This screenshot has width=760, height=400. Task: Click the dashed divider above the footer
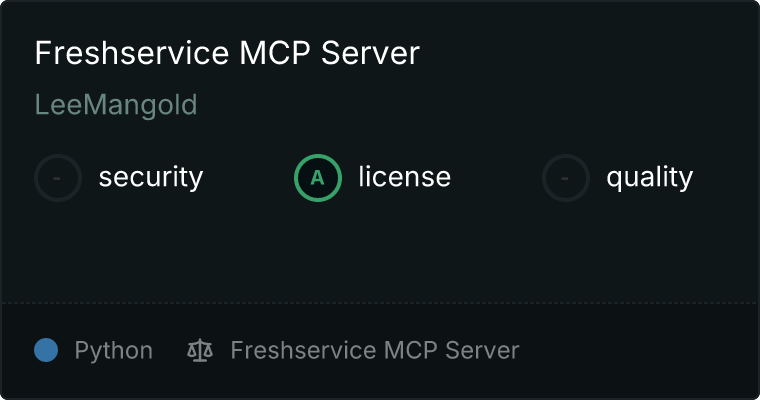click(x=380, y=303)
